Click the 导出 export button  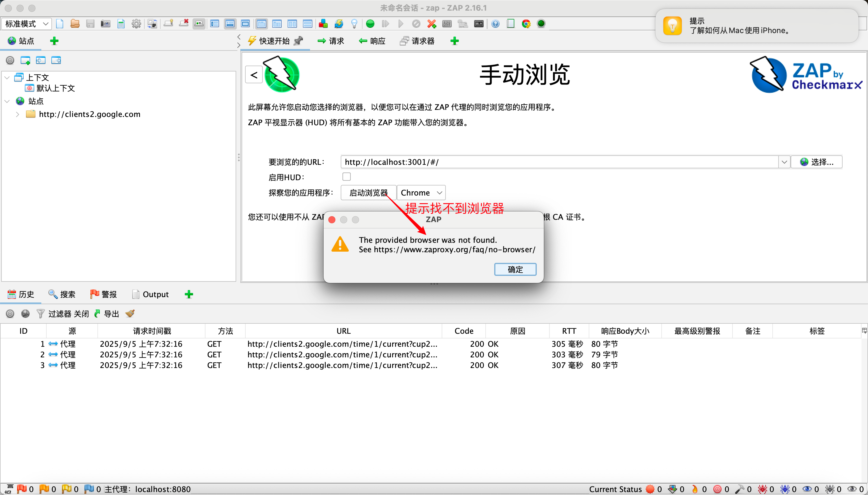coord(107,313)
